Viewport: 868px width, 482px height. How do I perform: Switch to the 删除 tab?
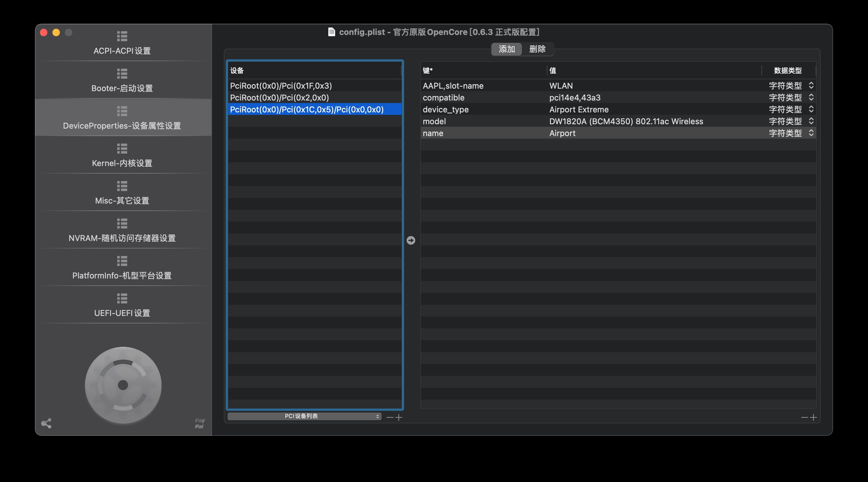click(x=537, y=49)
